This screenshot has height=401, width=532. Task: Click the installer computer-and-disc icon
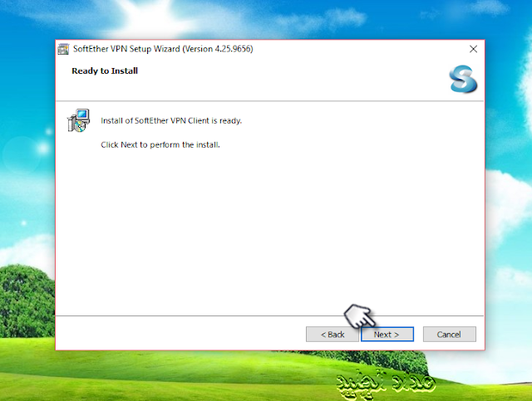click(x=78, y=120)
